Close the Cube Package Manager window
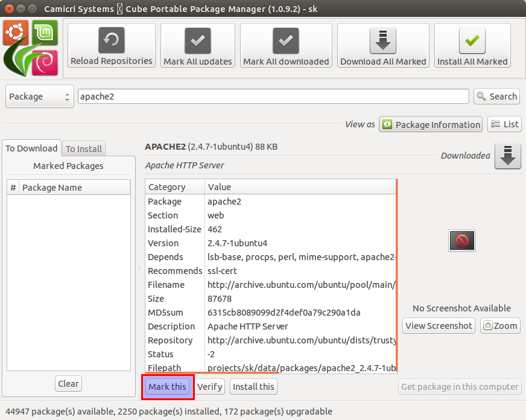 point(10,8)
